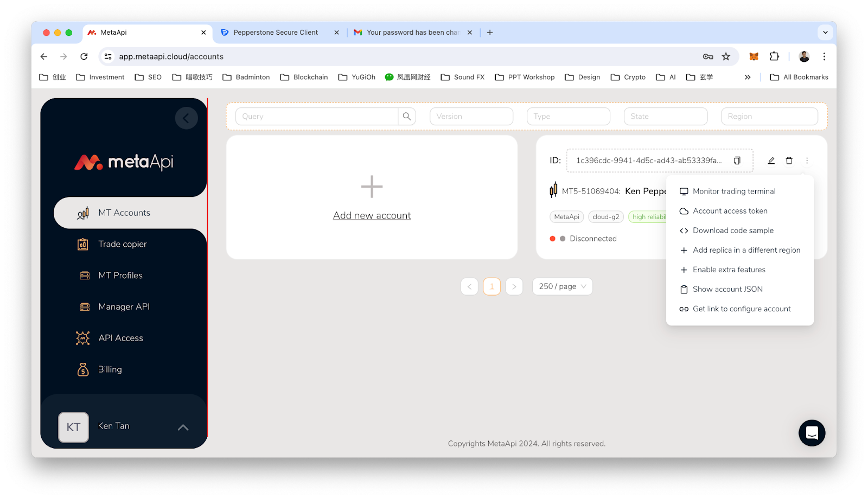
Task: Open the Chrome three-dot menu
Action: pos(824,56)
